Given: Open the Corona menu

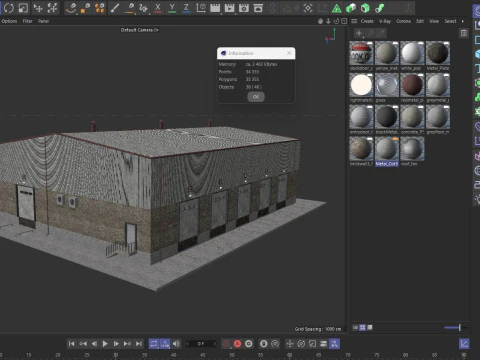Looking at the screenshot, I should click(x=403, y=21).
